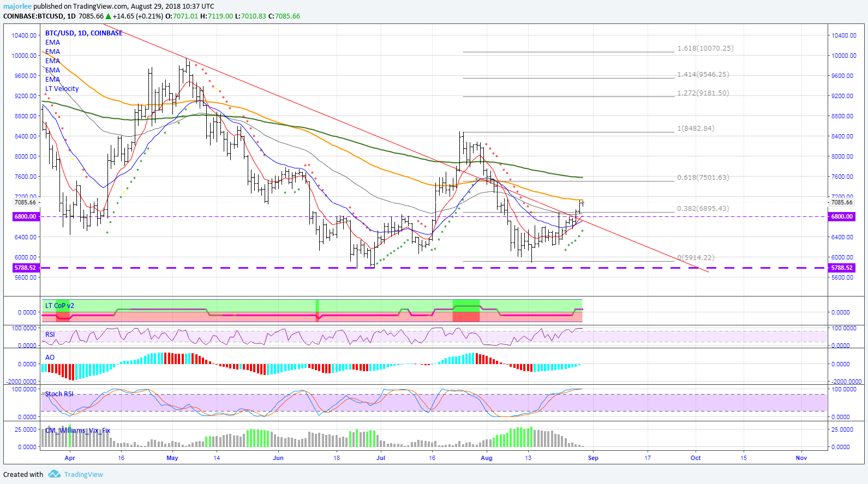Click the H:7119.00 high price value

coord(217,16)
